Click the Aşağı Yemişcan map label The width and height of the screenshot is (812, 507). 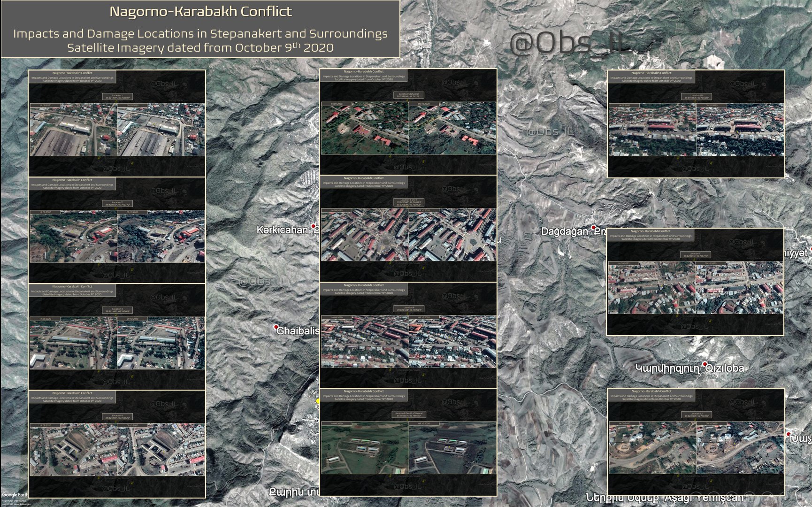click(x=704, y=497)
